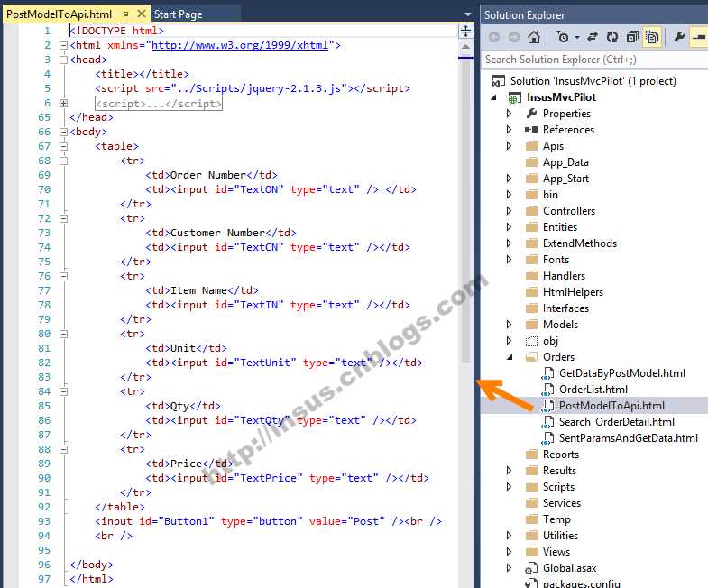Click the Back navigation icon in Solution Explorer

494,37
